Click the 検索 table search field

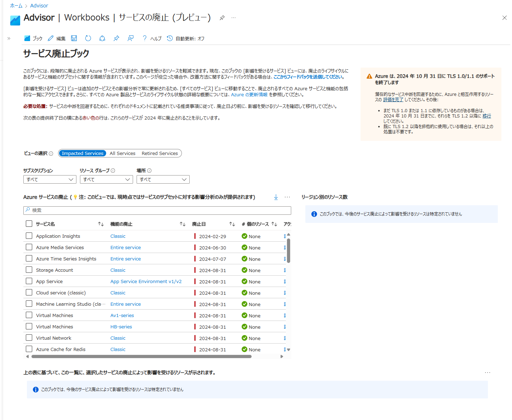click(x=157, y=210)
